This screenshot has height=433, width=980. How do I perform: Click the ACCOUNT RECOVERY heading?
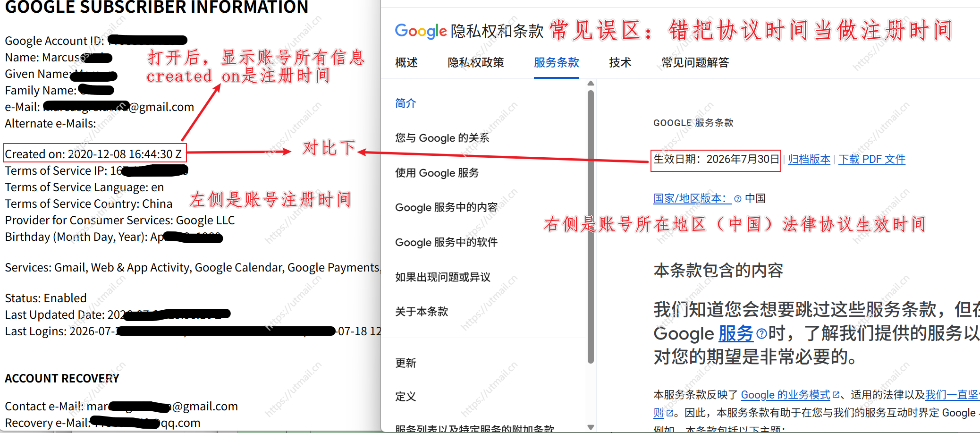(x=62, y=379)
